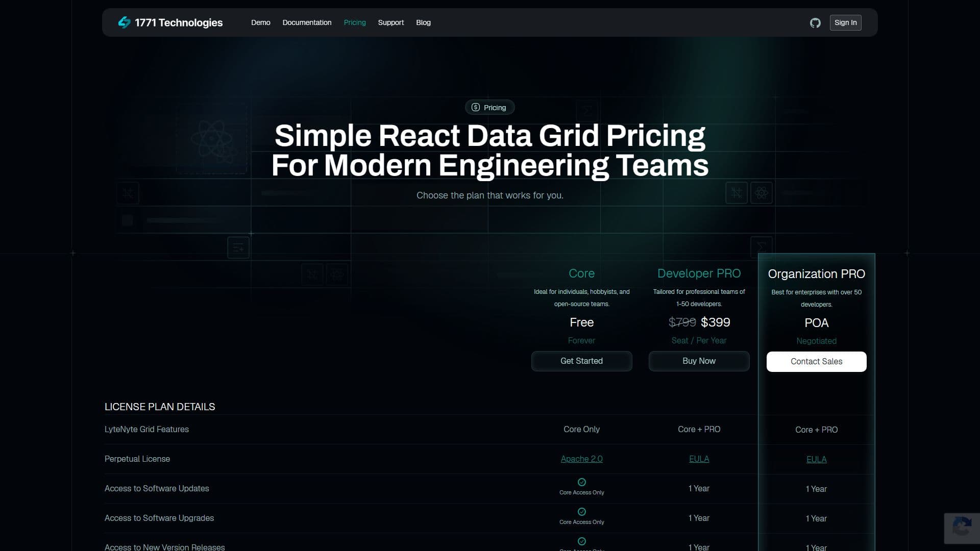Image resolution: width=980 pixels, height=551 pixels.
Task: Click the struck-through $799 price
Action: click(x=682, y=322)
